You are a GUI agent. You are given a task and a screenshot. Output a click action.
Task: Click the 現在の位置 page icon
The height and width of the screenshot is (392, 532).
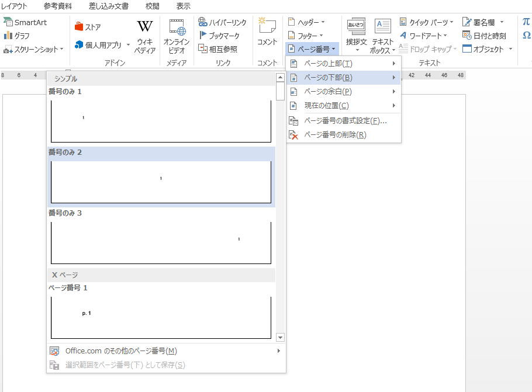(293, 106)
